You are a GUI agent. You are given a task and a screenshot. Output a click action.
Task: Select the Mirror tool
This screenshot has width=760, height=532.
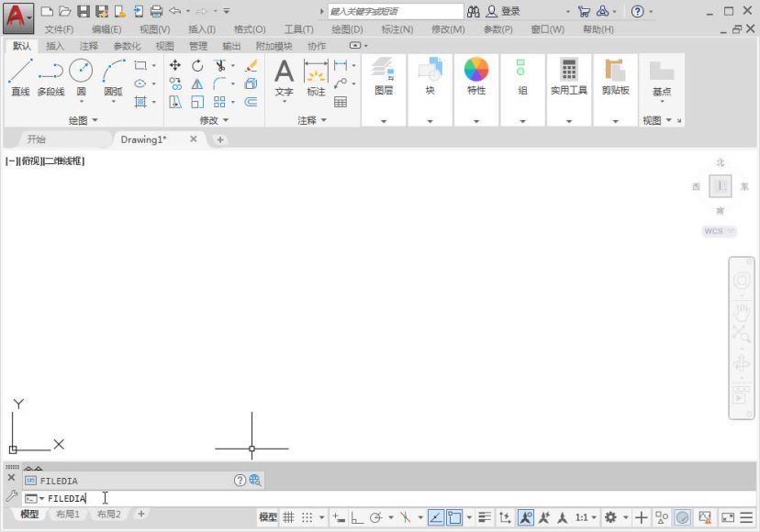click(x=197, y=83)
